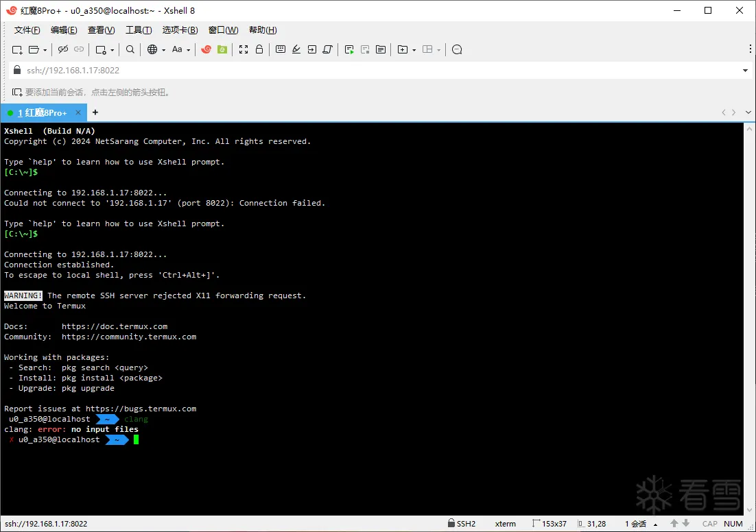Click the terminal scrollbar down arrow
The height and width of the screenshot is (532, 756).
(749, 509)
